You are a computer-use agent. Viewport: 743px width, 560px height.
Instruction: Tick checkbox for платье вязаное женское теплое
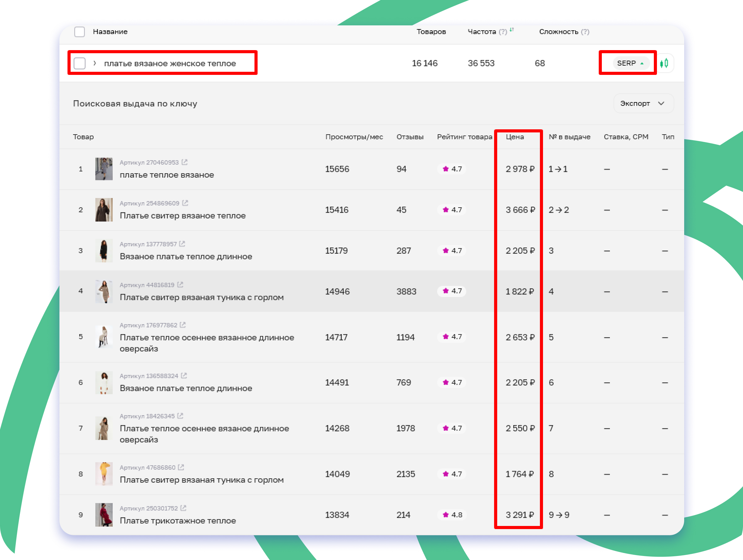pyautogui.click(x=80, y=63)
